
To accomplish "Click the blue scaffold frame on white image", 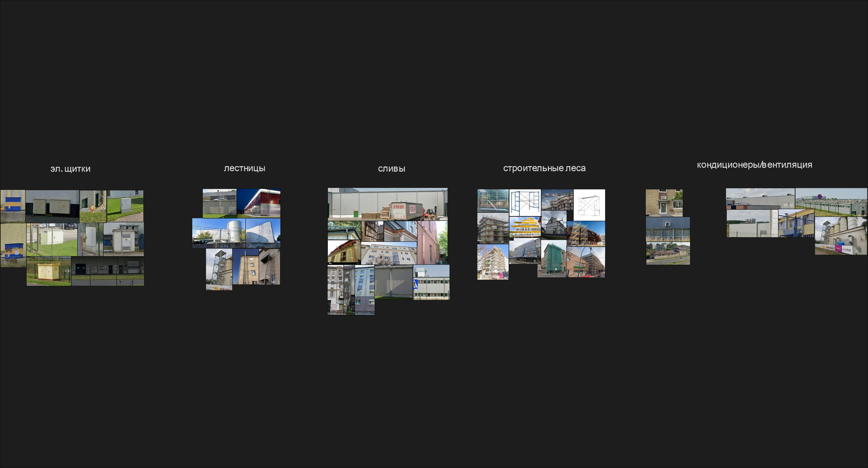I will (525, 203).
